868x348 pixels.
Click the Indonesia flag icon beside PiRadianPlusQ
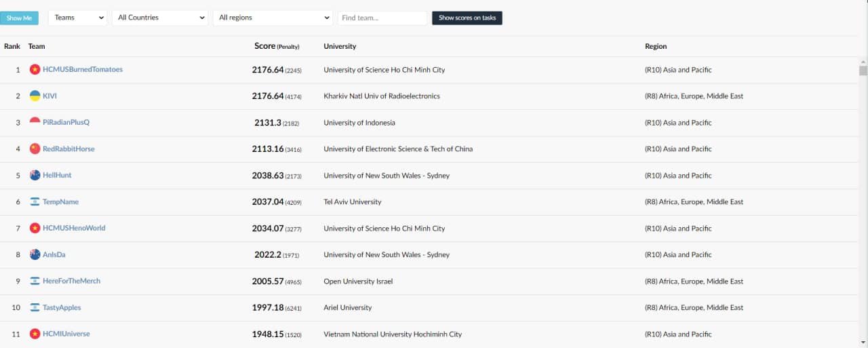tap(35, 122)
